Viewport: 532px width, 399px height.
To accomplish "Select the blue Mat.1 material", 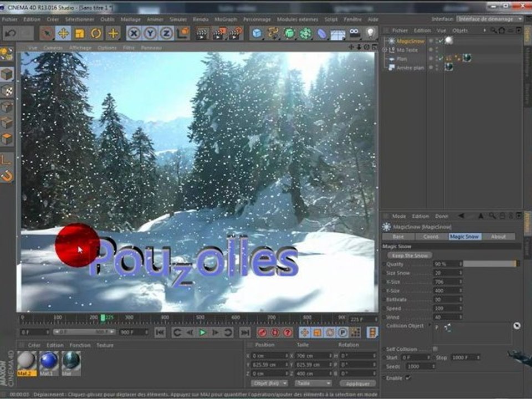I will 49,363.
